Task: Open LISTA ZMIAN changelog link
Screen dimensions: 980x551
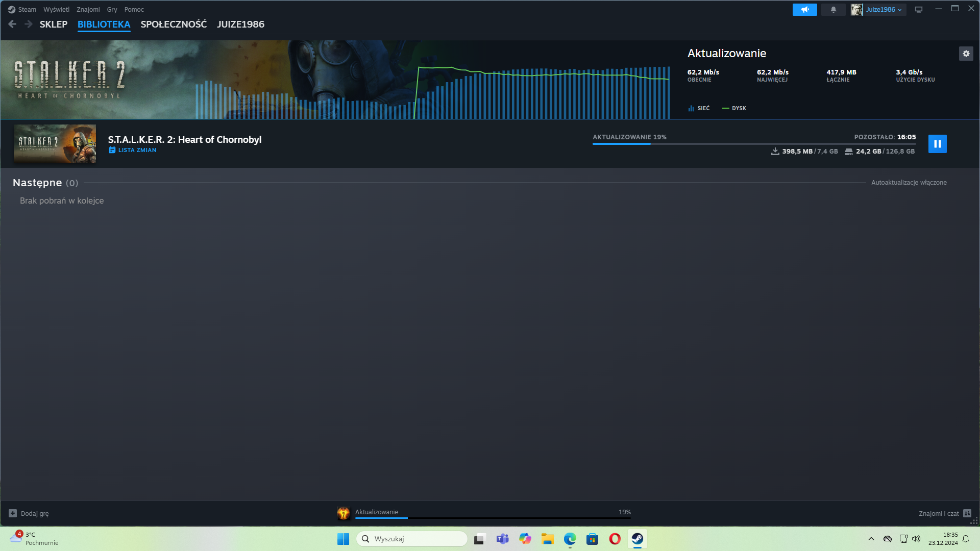Action: [x=133, y=150]
